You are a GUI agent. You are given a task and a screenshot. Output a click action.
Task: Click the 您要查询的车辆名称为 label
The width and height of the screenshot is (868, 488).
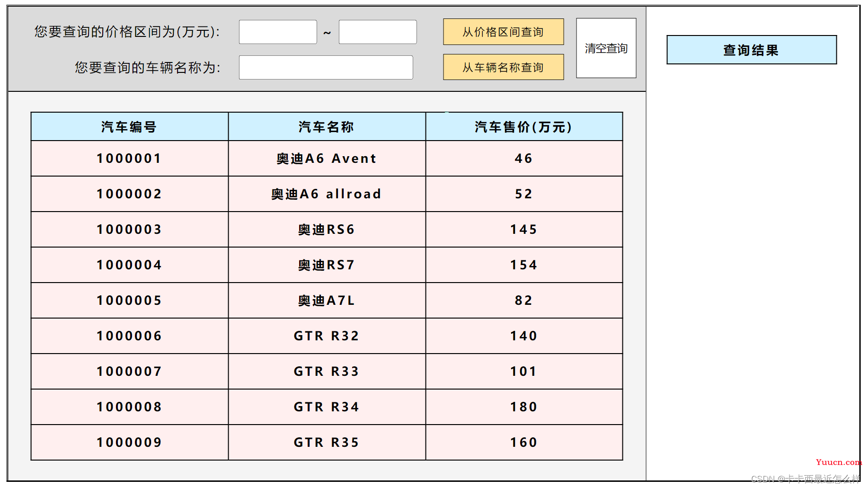[148, 68]
